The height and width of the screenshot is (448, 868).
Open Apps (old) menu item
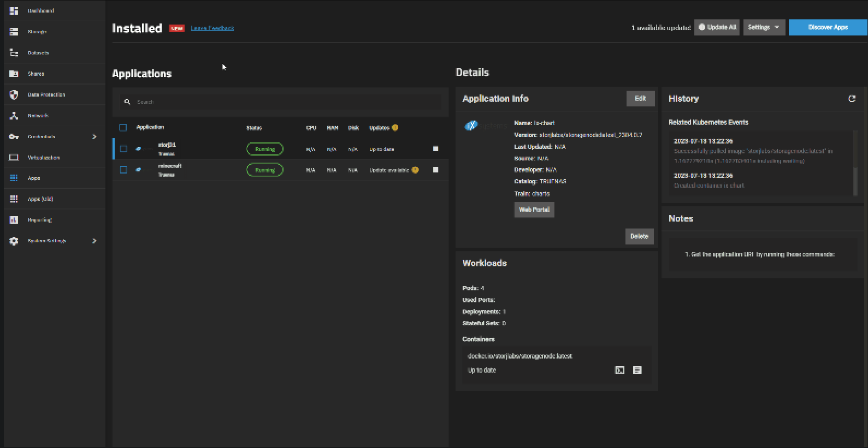(x=40, y=199)
